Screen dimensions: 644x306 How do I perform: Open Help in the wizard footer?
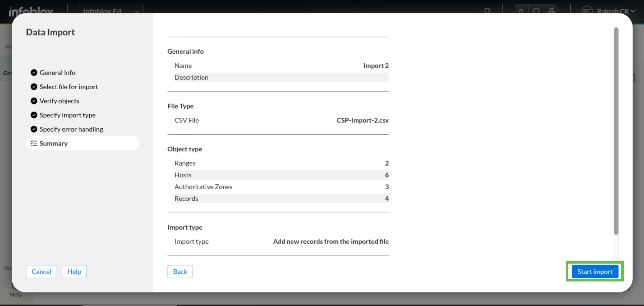coord(74,272)
